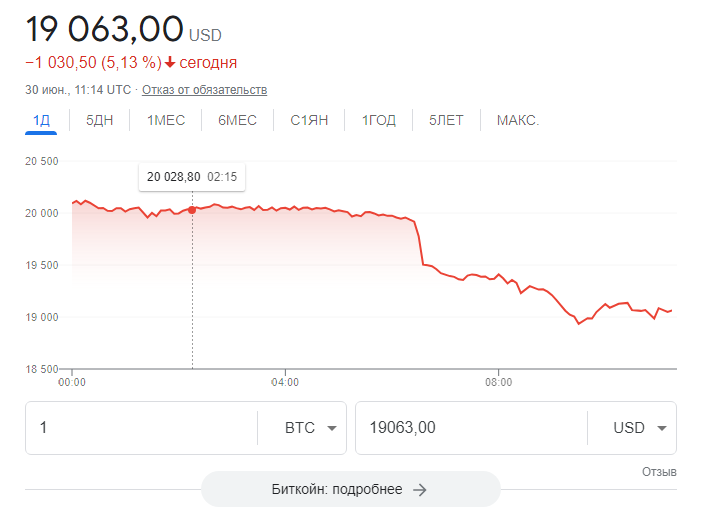Click the red chart marker at 02:15
The height and width of the screenshot is (515, 707).
tap(192, 210)
